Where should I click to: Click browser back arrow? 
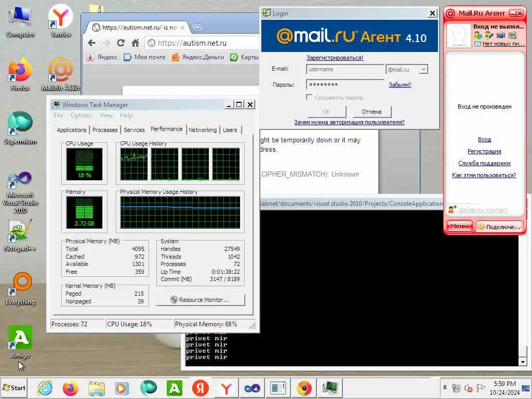(91, 43)
